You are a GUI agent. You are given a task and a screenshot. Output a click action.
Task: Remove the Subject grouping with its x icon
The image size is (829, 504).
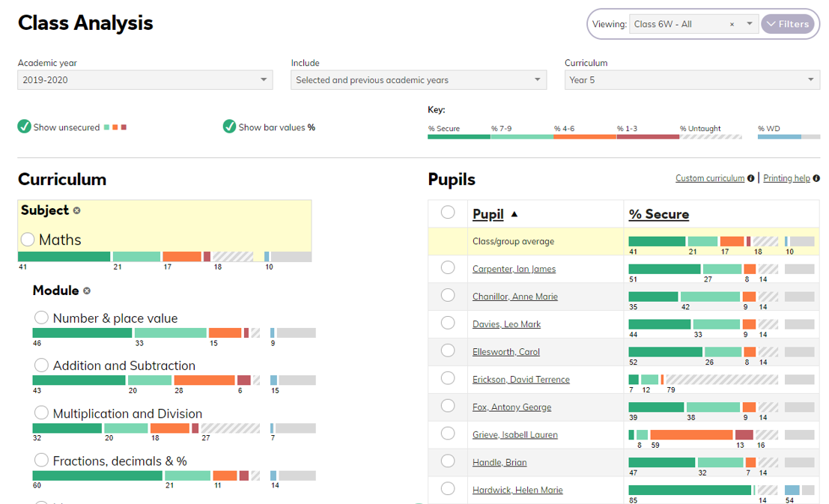click(x=77, y=211)
